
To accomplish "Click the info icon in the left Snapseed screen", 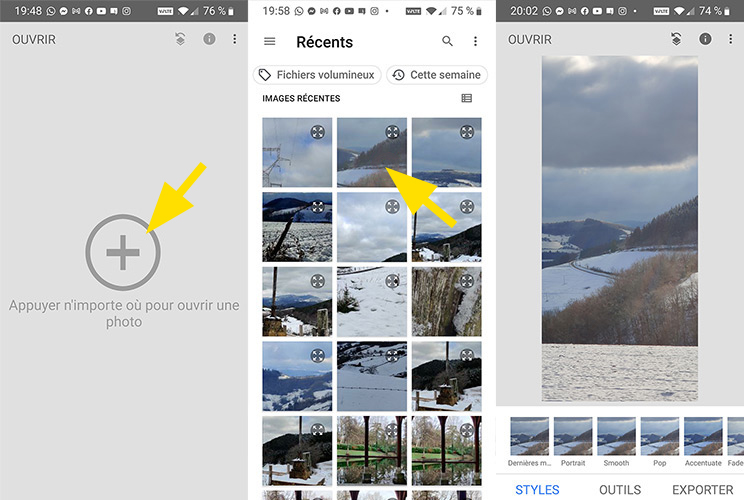I will (209, 39).
